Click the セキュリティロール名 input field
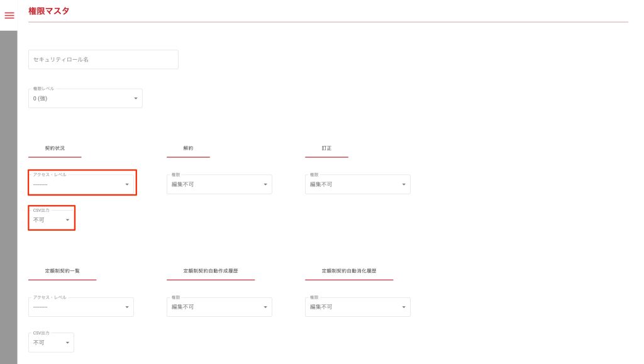Screen dimensions: 644x364 pyautogui.click(x=103, y=60)
